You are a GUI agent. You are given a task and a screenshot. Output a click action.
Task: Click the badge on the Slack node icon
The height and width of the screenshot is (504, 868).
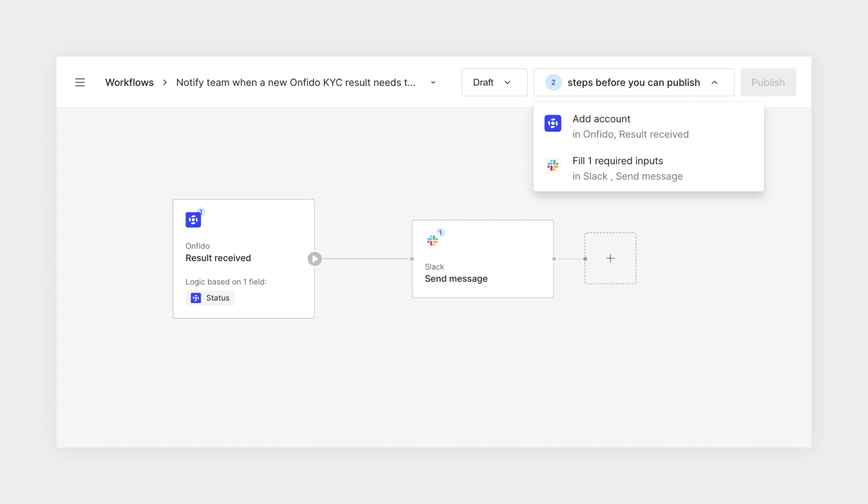pyautogui.click(x=440, y=232)
